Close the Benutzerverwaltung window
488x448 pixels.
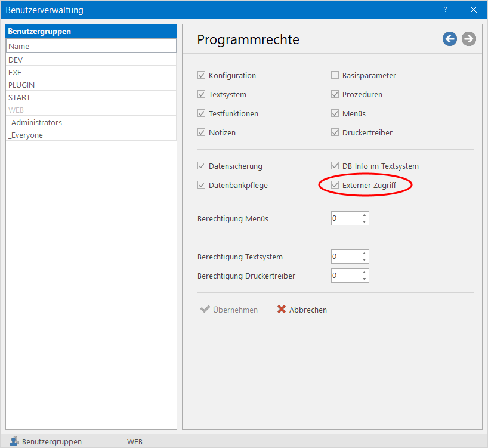pos(474,10)
